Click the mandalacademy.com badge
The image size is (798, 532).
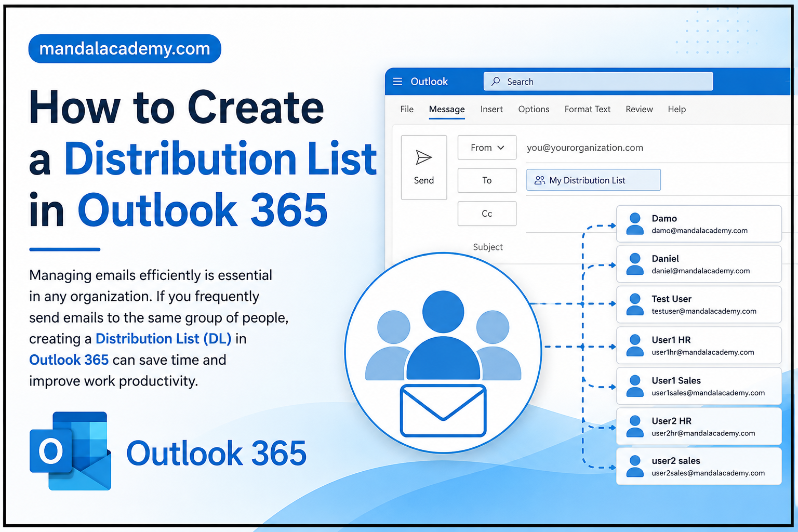(125, 49)
